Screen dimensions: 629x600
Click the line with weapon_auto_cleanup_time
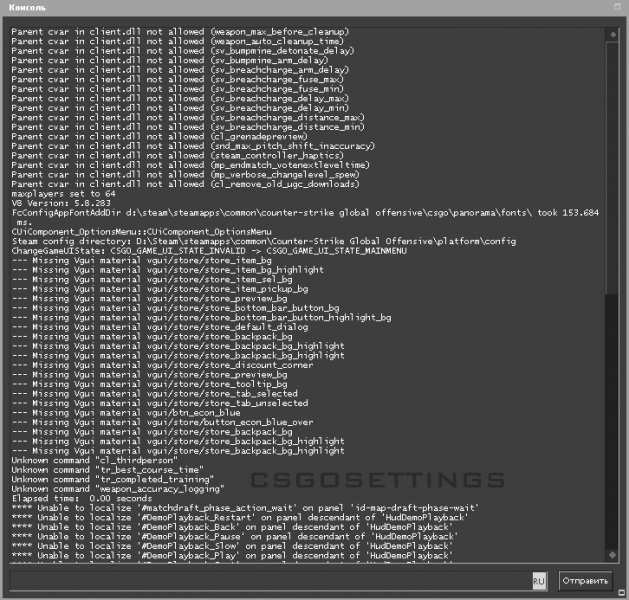pos(177,41)
